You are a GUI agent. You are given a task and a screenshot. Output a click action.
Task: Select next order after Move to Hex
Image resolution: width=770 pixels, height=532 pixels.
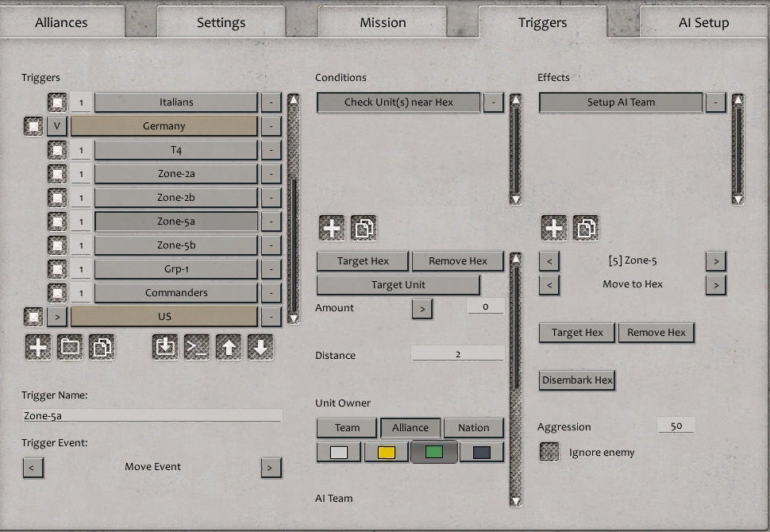[716, 285]
